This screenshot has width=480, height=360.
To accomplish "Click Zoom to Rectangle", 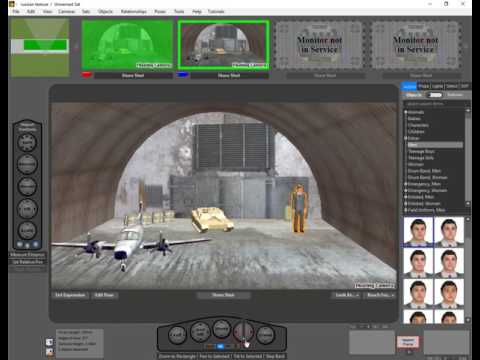I will point(177,356).
